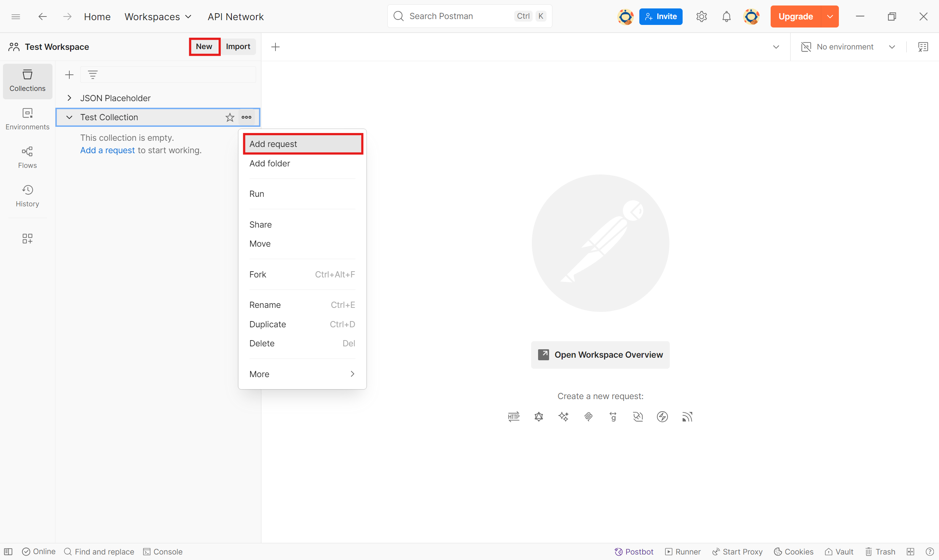Screen dimensions: 939x560
Task: Expand the JSON Placeholder collection
Action: [69, 98]
